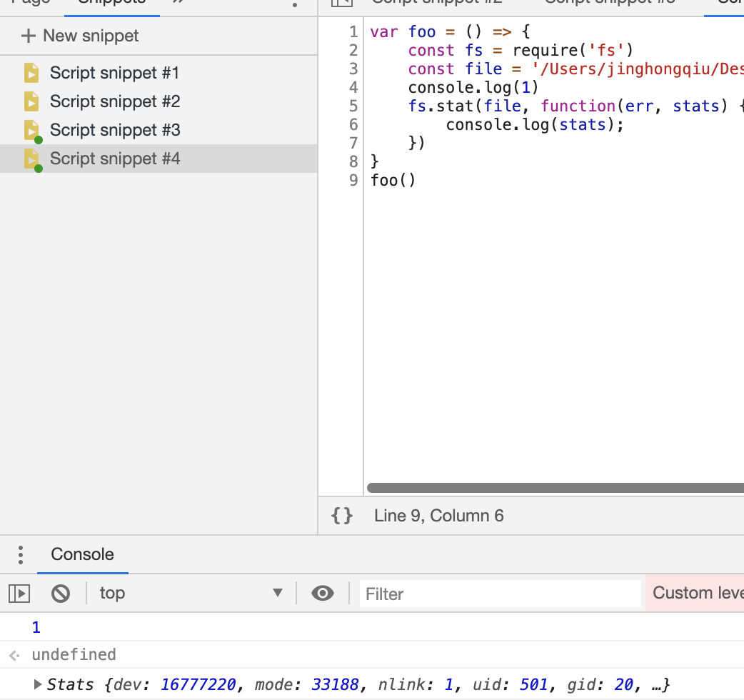Select Script snippet #4 in the list
The image size is (744, 700).
(x=159, y=159)
